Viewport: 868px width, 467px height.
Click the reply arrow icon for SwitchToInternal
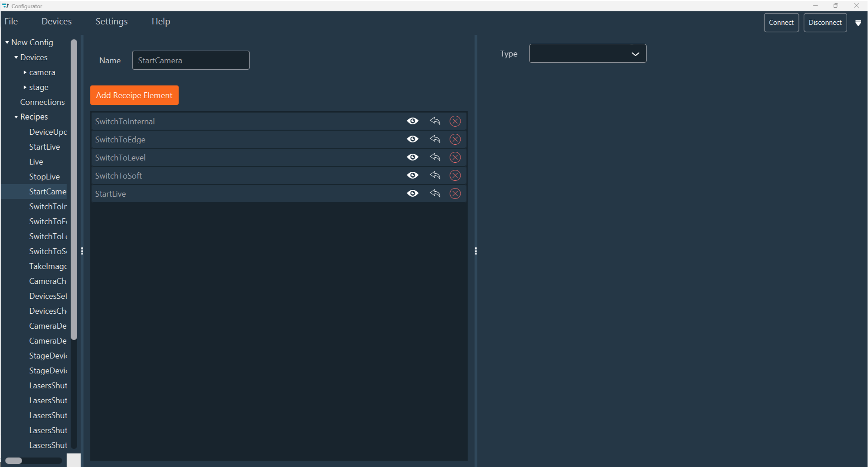435,121
